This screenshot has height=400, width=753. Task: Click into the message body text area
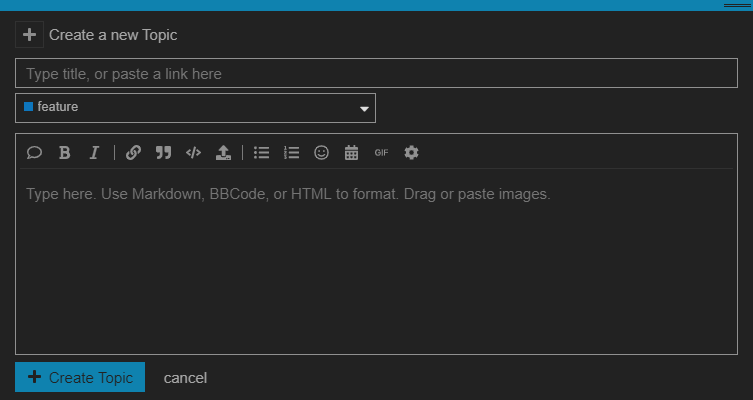pos(376,261)
